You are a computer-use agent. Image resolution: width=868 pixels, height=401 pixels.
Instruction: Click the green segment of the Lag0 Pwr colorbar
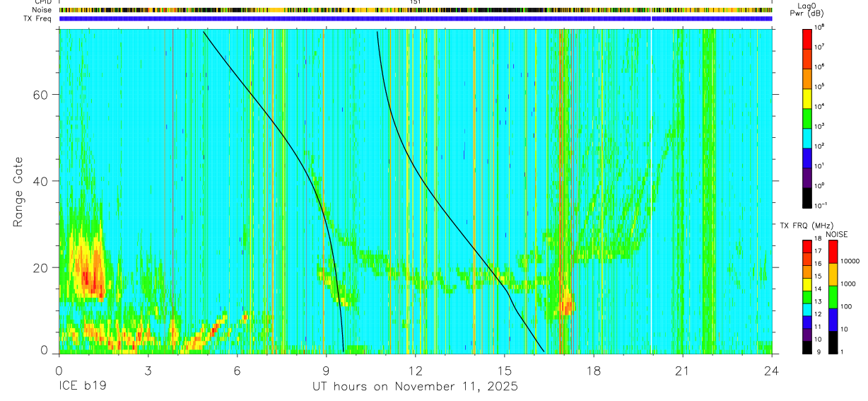click(x=807, y=117)
